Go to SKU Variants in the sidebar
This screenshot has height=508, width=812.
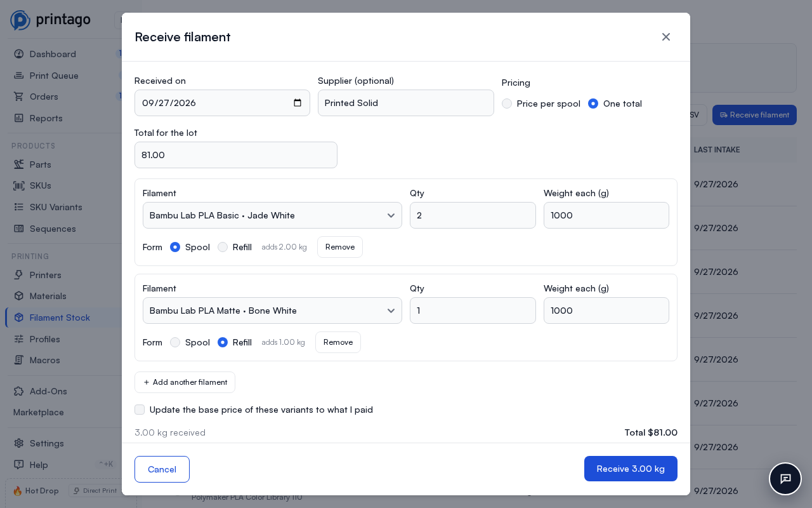56,207
